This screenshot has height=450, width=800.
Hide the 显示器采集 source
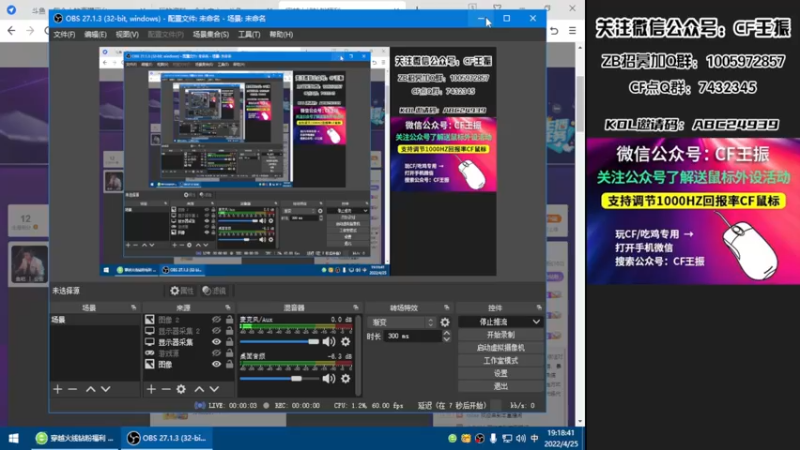click(x=216, y=342)
